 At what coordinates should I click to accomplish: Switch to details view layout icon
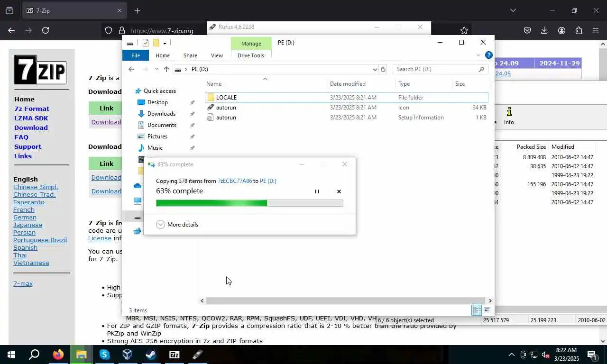click(477, 310)
